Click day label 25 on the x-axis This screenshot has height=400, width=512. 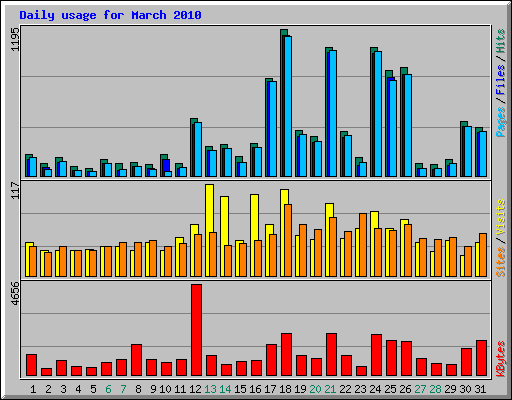(x=390, y=389)
